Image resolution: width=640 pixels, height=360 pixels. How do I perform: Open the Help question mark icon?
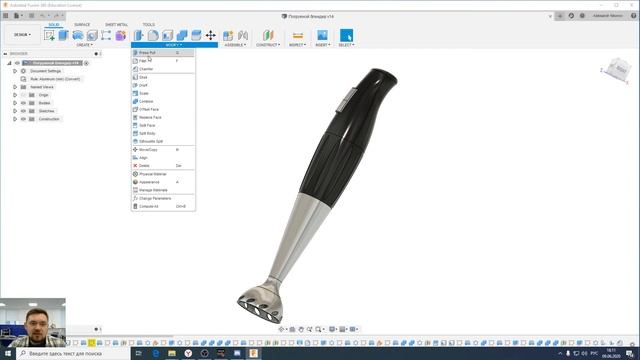tap(633, 16)
